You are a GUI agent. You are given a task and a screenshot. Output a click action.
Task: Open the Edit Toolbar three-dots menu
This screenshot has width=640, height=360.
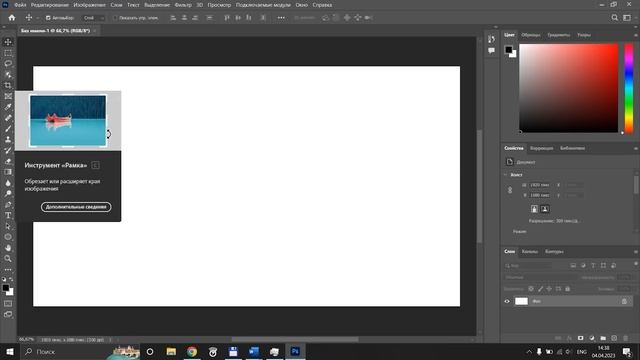pyautogui.click(x=8, y=270)
